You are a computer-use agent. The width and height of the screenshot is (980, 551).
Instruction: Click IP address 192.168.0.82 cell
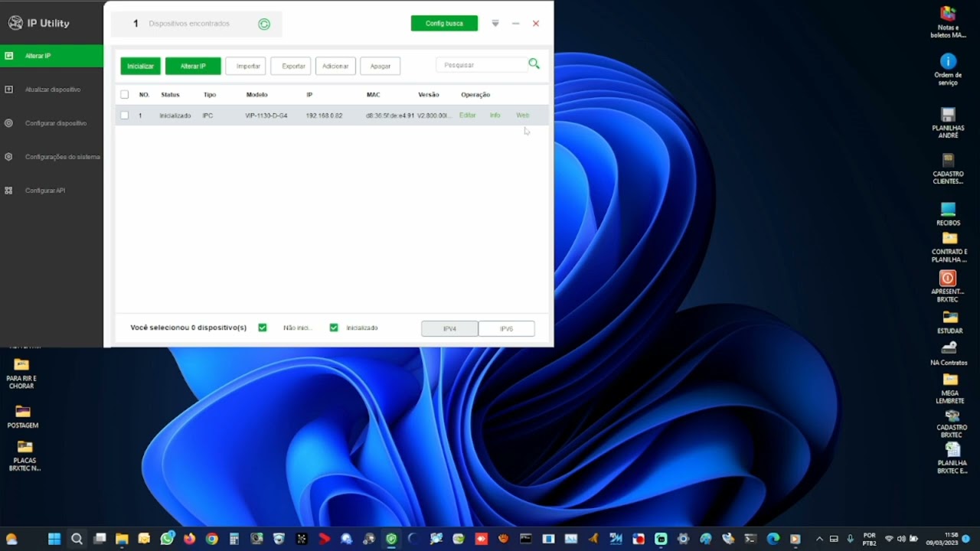pos(324,116)
